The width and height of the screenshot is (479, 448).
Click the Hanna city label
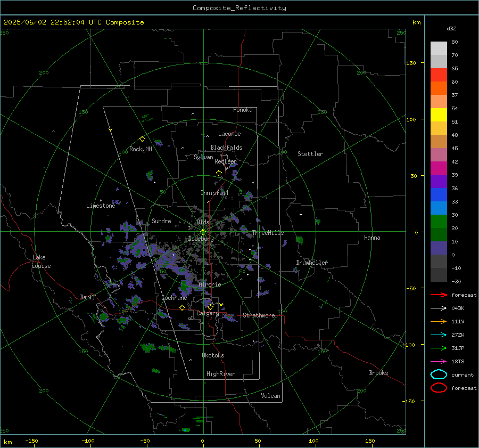(x=372, y=238)
